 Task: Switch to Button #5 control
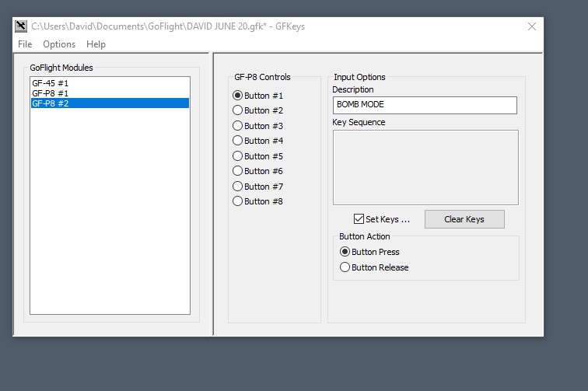[238, 156]
